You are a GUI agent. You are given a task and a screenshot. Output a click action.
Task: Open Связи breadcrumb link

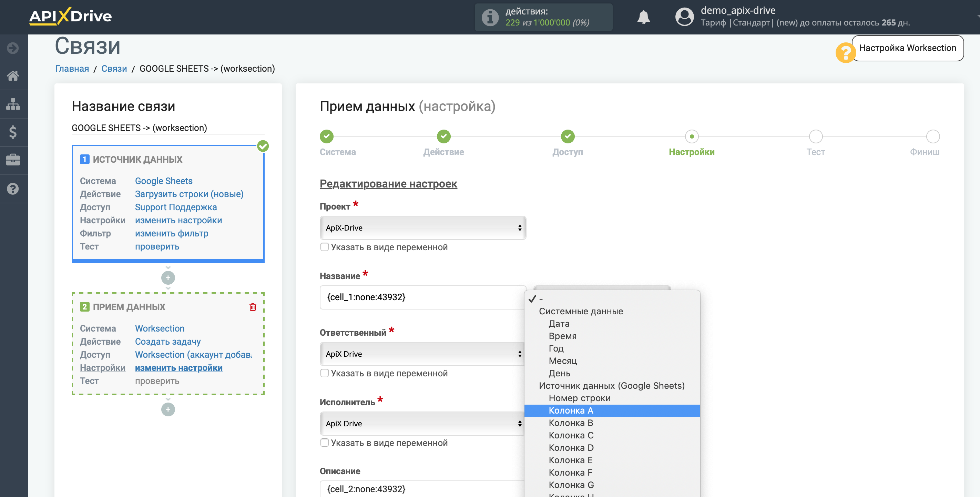click(114, 69)
